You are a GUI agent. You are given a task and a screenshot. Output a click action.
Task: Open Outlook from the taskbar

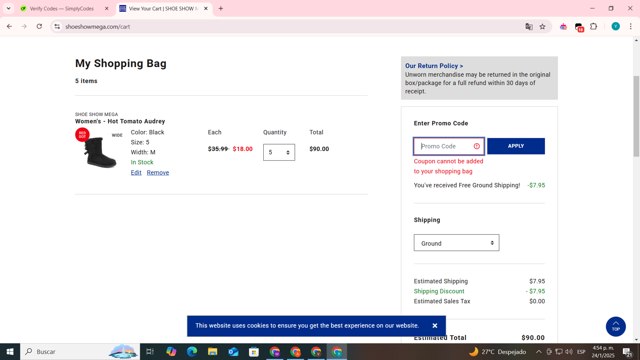click(233, 351)
